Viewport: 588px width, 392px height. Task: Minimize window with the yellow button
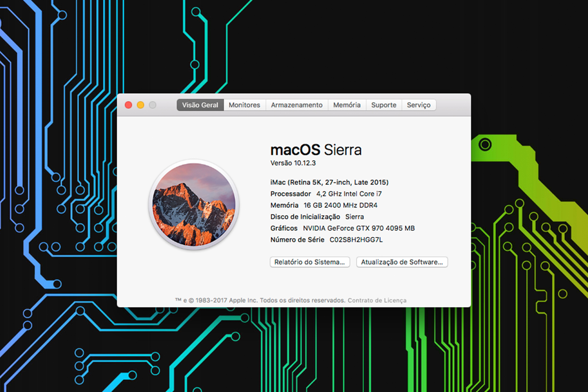tap(140, 105)
